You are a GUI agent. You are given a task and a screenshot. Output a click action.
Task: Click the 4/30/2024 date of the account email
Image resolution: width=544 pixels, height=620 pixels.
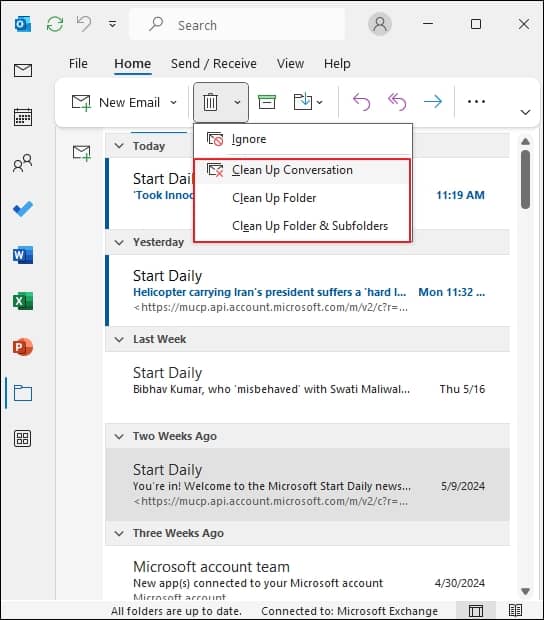(x=459, y=583)
